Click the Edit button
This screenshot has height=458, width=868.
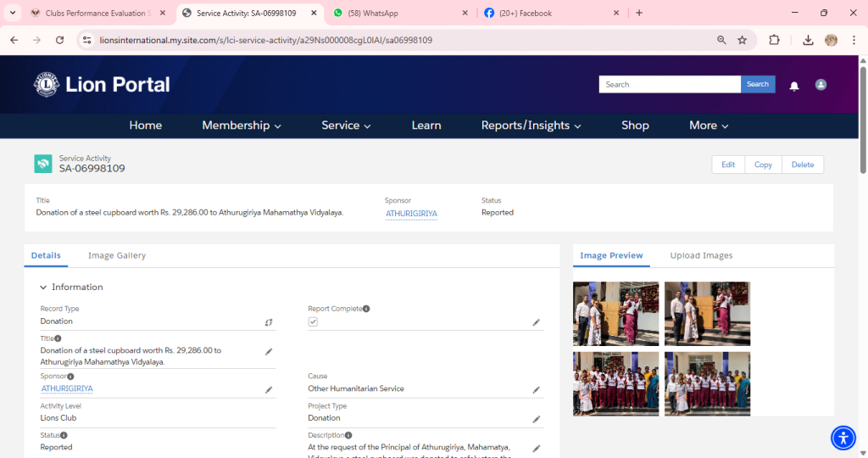(728, 165)
